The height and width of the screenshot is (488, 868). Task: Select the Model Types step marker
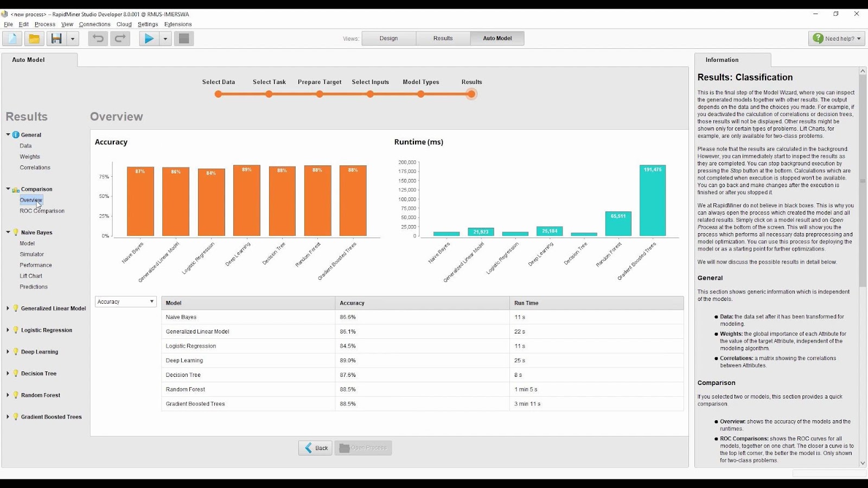(420, 94)
